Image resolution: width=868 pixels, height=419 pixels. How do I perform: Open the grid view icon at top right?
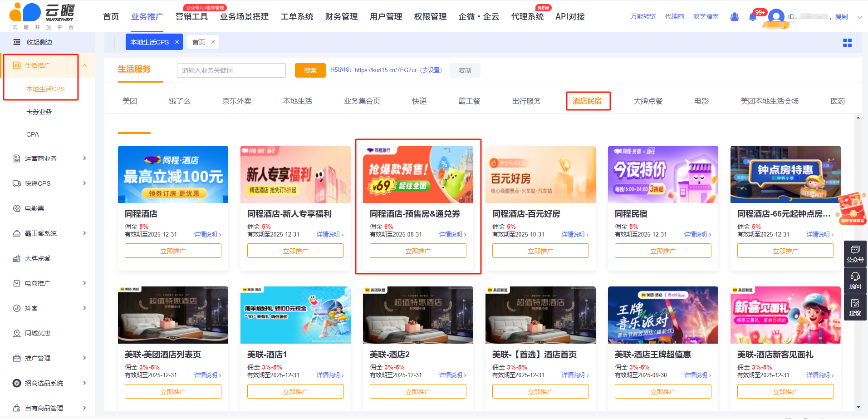point(847,43)
